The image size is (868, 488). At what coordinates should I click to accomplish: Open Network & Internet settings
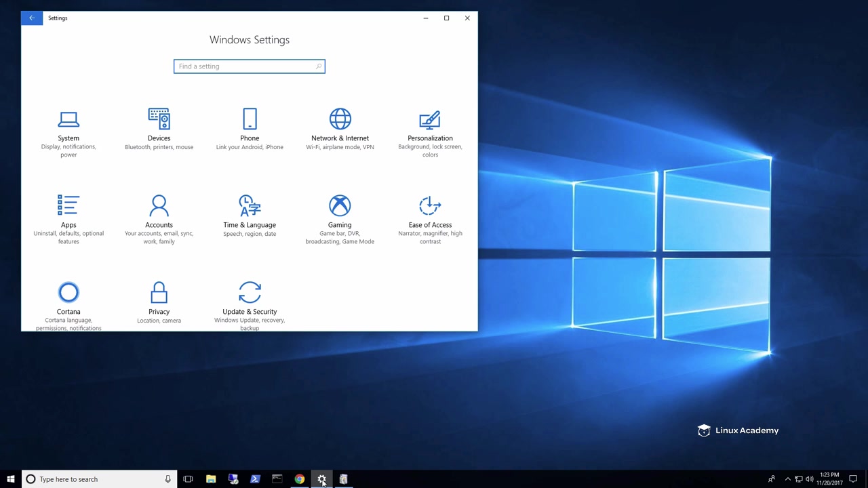coord(340,129)
